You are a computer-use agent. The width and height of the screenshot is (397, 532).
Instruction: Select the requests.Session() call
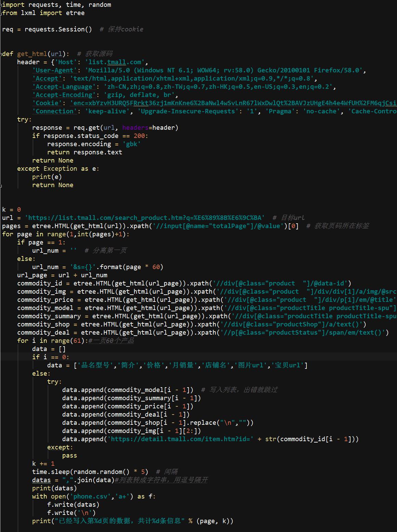[58, 29]
